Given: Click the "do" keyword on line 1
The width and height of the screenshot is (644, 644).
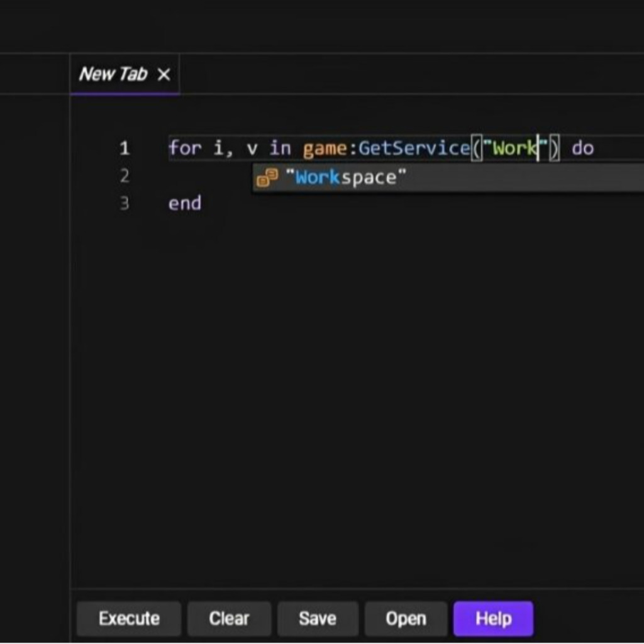Looking at the screenshot, I should click(582, 149).
